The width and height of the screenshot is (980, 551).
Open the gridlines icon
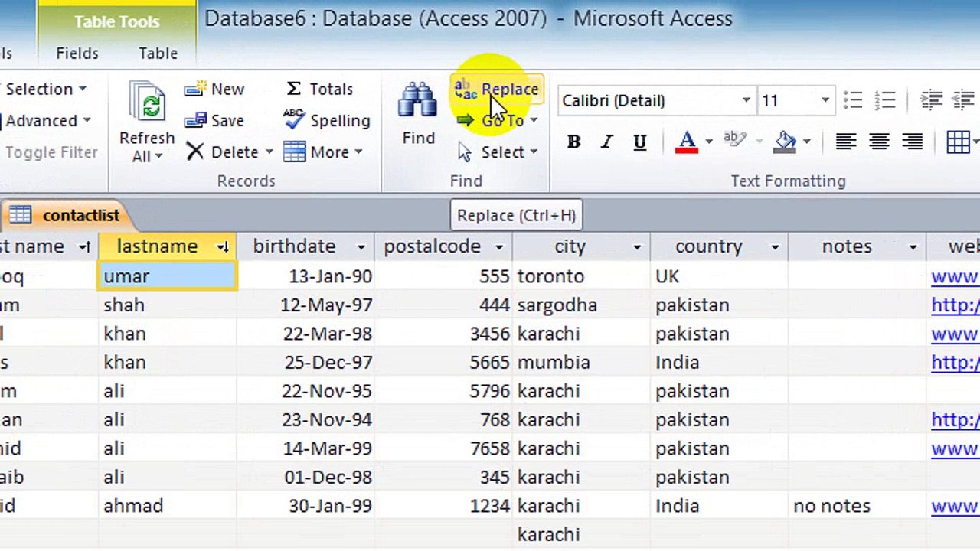click(958, 142)
